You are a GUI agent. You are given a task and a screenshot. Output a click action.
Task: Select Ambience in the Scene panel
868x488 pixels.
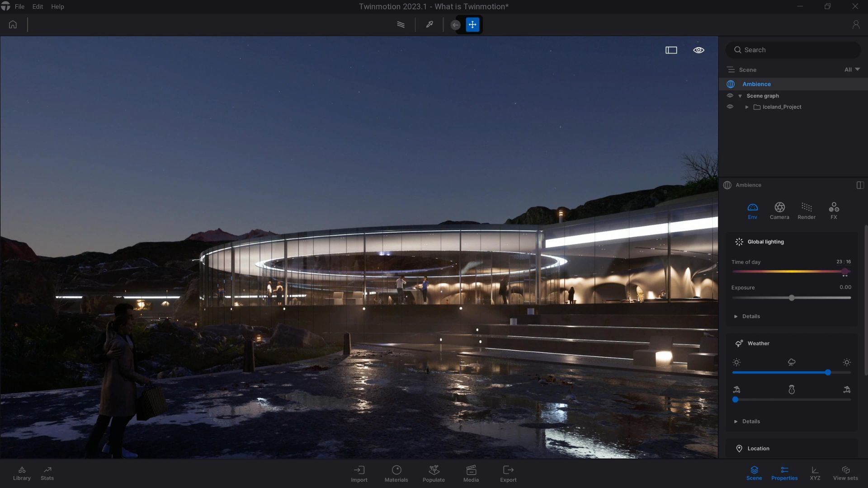(x=756, y=84)
